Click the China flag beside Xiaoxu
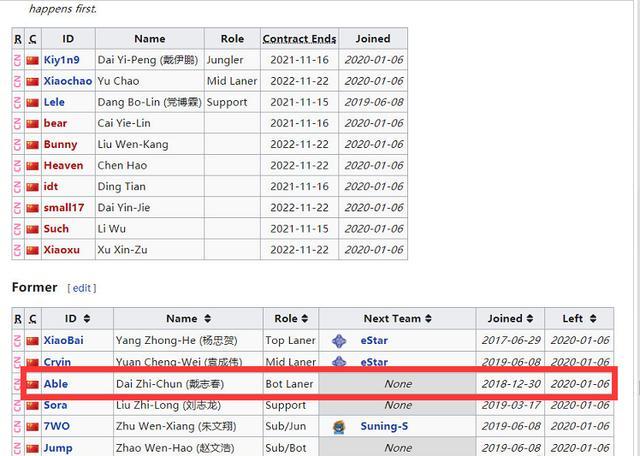This screenshot has width=640, height=456. click(33, 249)
